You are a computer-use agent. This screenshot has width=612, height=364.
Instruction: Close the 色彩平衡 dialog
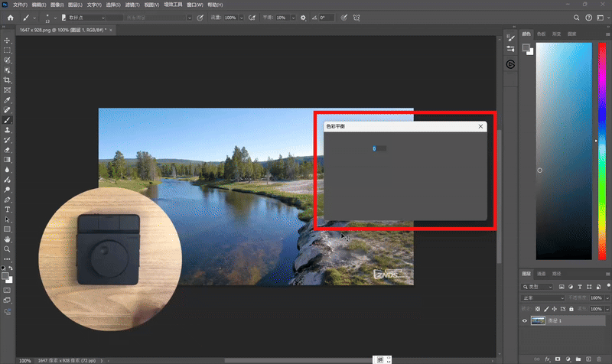480,126
